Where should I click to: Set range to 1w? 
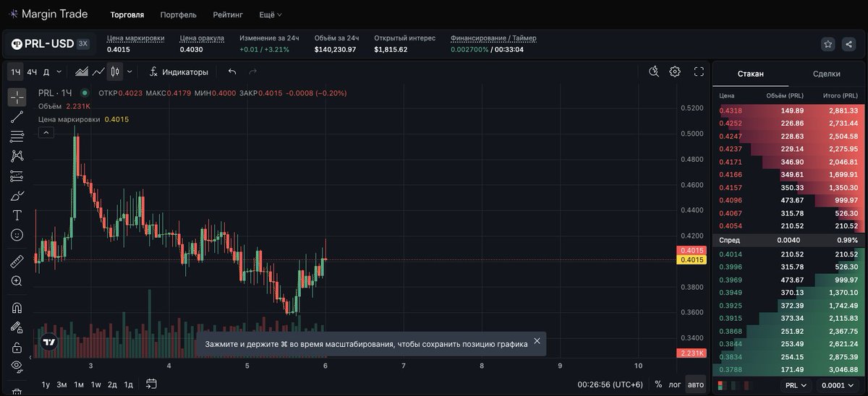pos(95,384)
